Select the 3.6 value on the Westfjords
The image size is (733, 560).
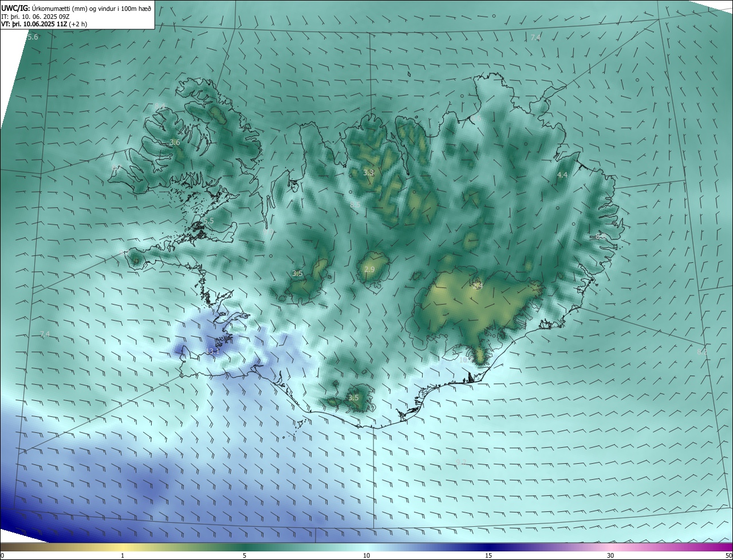(175, 143)
